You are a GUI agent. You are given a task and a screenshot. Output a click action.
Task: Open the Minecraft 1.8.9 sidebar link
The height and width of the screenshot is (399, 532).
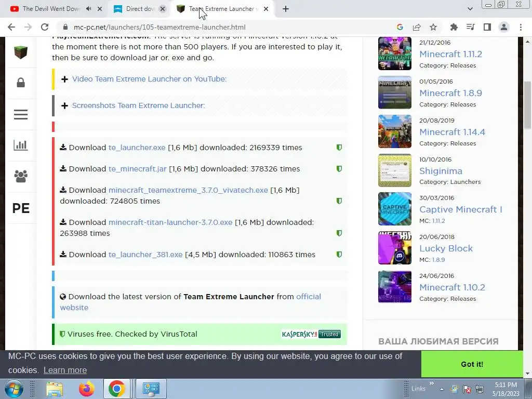pyautogui.click(x=450, y=93)
